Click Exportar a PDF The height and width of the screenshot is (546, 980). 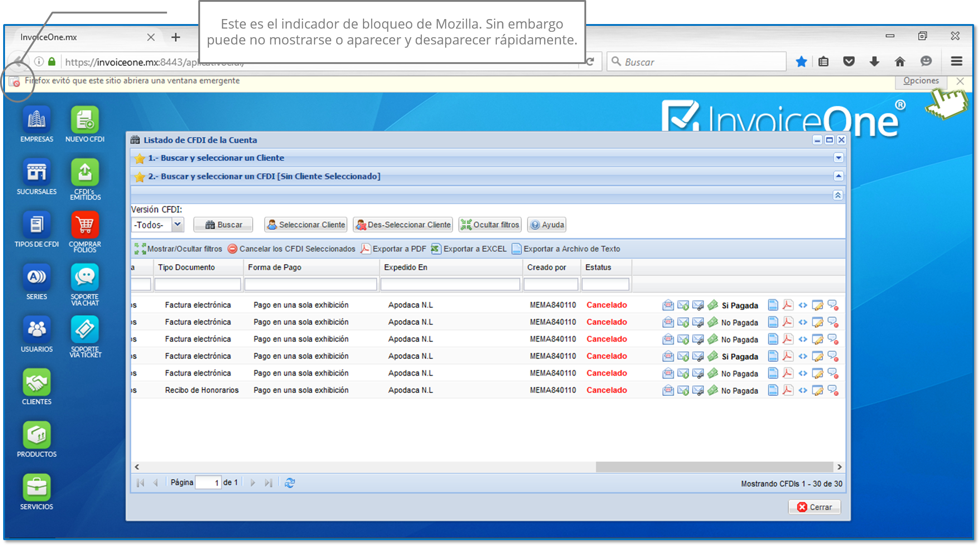[393, 249]
